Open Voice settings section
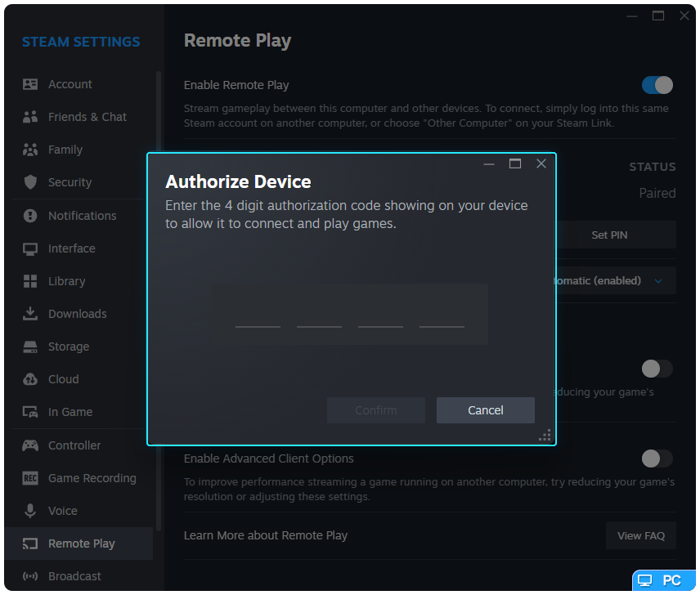The image size is (700, 595). [x=79, y=511]
